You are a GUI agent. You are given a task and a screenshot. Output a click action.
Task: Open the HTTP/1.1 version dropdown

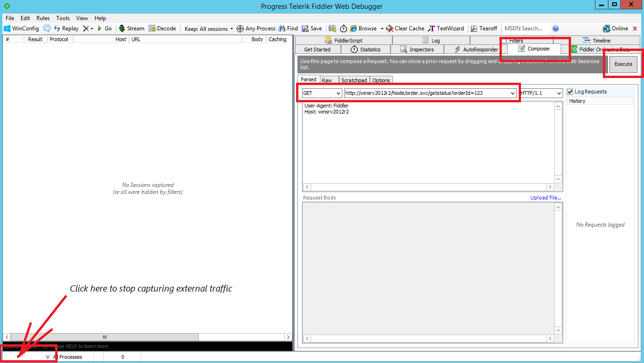pos(541,93)
